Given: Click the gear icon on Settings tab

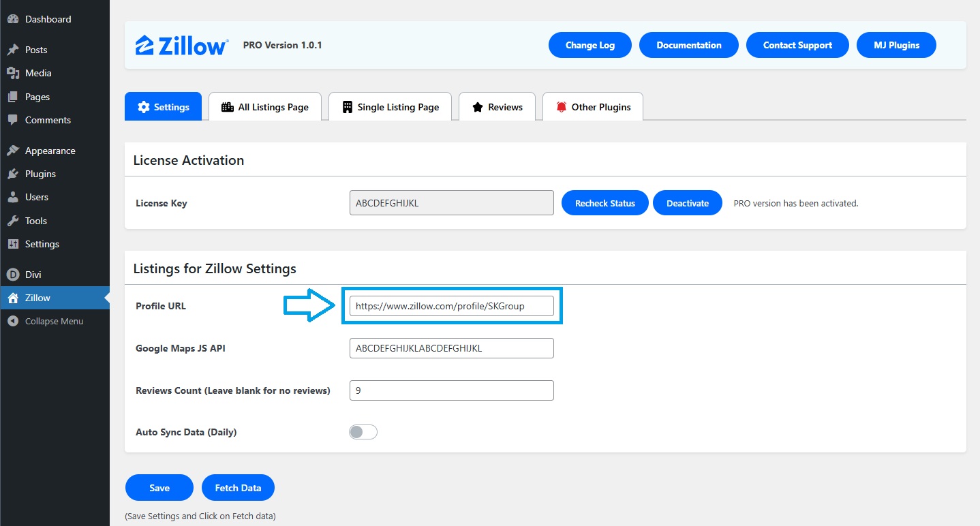Looking at the screenshot, I should tap(143, 107).
